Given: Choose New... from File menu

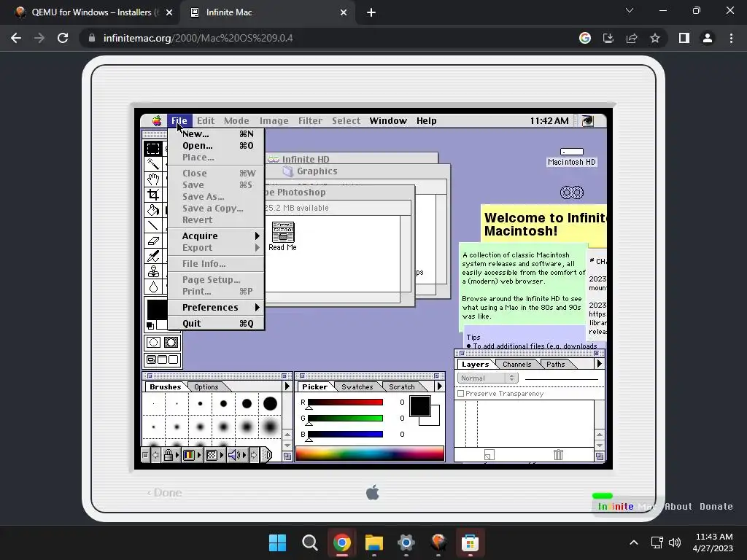Looking at the screenshot, I should 216,134.
